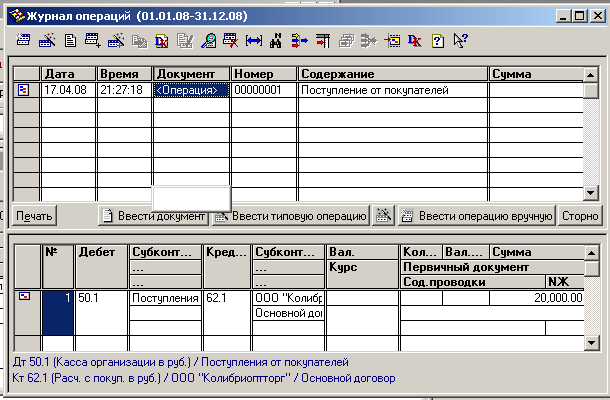Select the Основной дог subconto cell
This screenshot has height=400, width=610.
pos(288,313)
